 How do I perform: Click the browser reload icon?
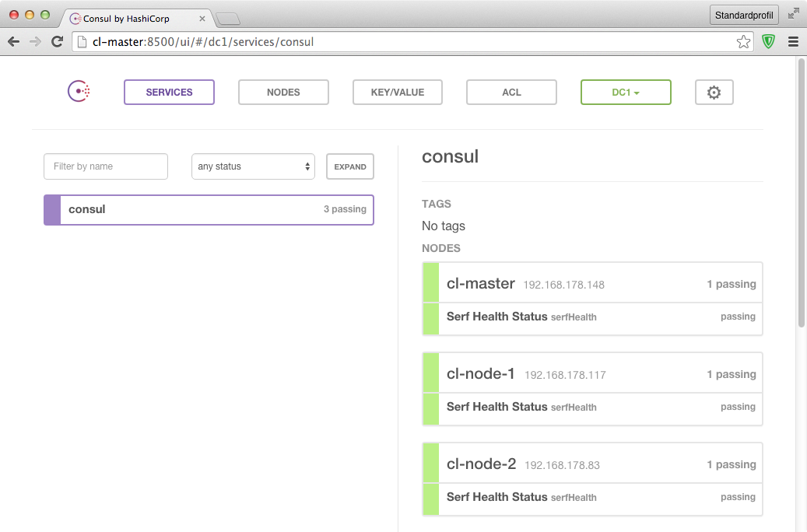(x=57, y=42)
